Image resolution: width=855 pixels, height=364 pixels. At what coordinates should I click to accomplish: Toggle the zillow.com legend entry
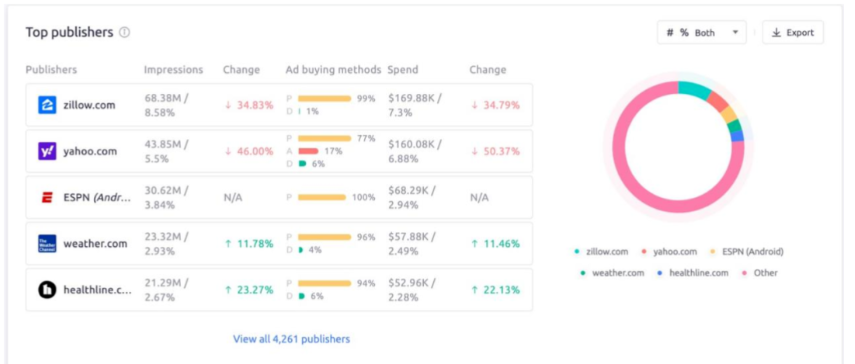point(601,252)
